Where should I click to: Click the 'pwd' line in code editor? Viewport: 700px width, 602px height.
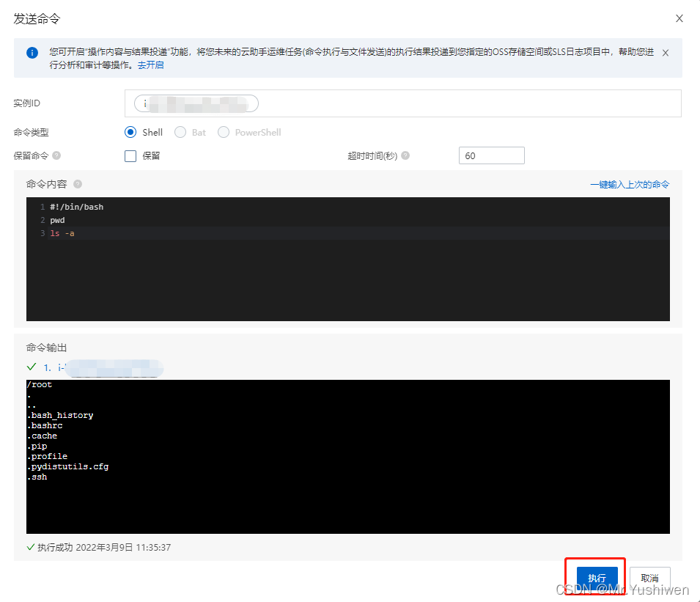57,220
